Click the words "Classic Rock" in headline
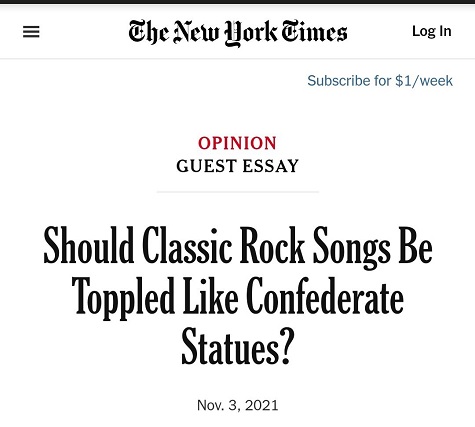 click(x=223, y=246)
